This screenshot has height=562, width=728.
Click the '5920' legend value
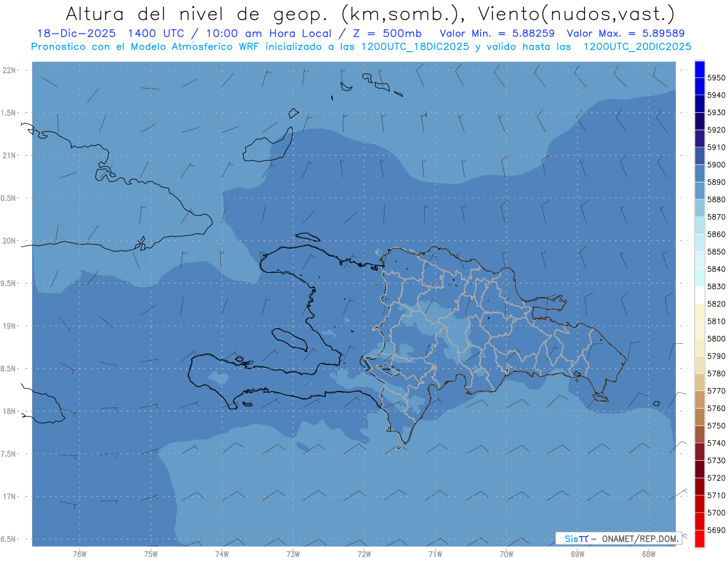[716, 130]
